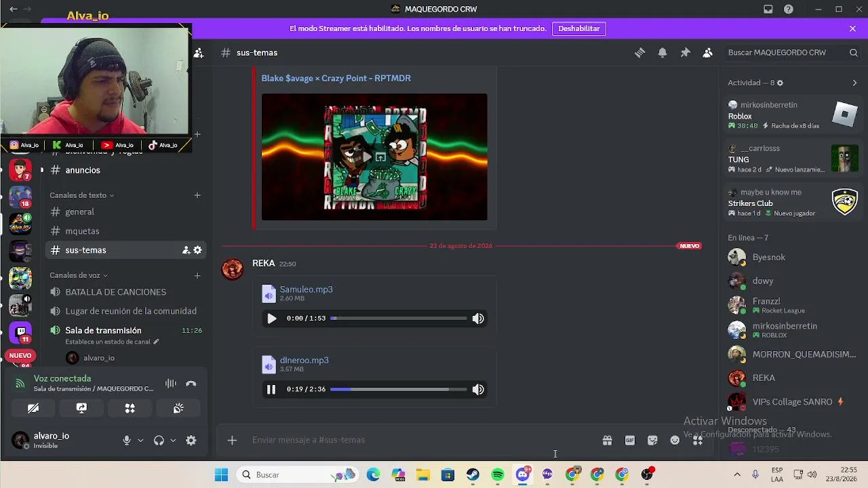Screen dimensions: 868x488
Task: Open the soundboard button in voice panel
Action: click(178, 408)
